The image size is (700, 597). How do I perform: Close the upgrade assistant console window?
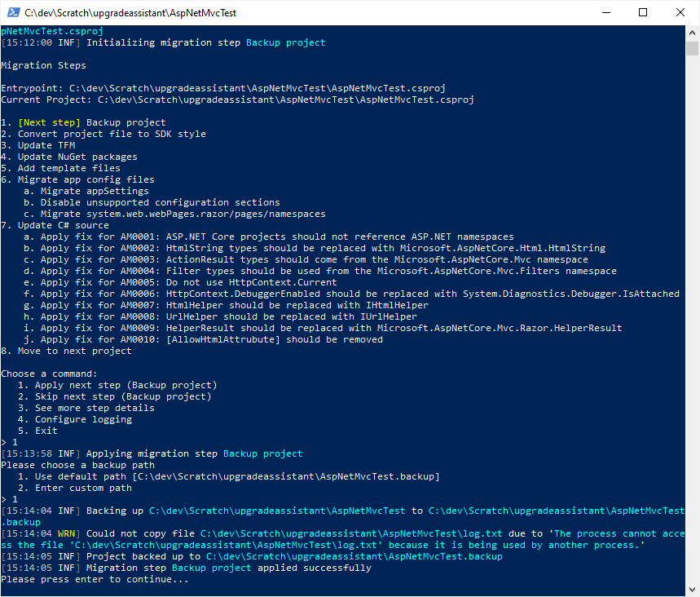click(x=680, y=13)
